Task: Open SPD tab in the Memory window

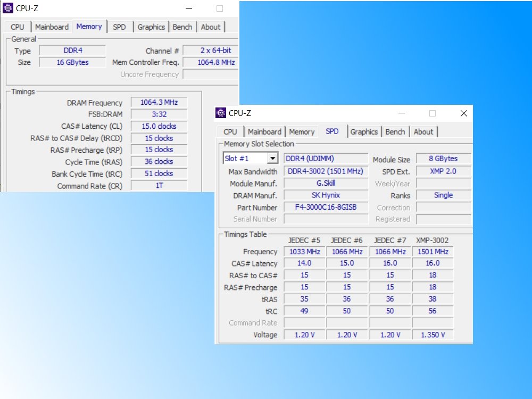Action: pyautogui.click(x=119, y=27)
